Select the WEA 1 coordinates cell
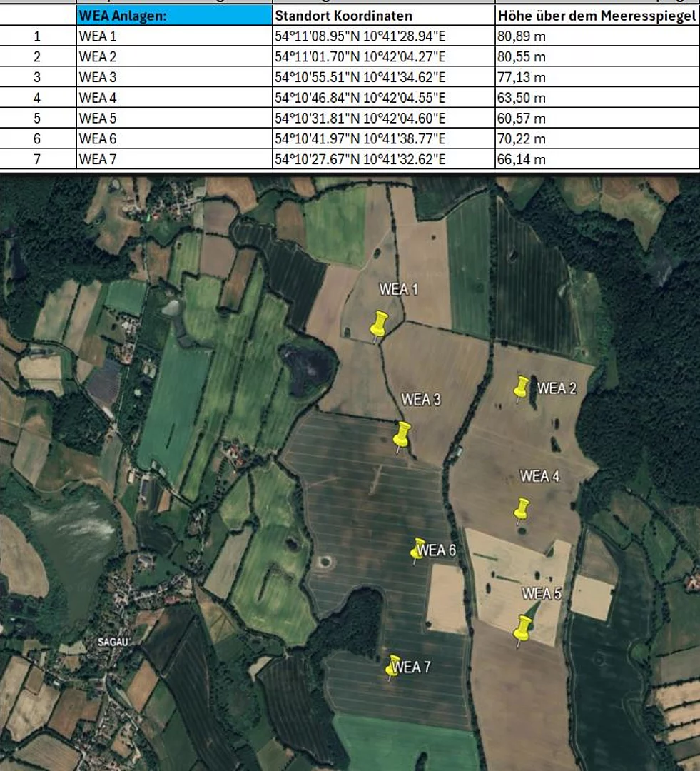 pos(383,36)
